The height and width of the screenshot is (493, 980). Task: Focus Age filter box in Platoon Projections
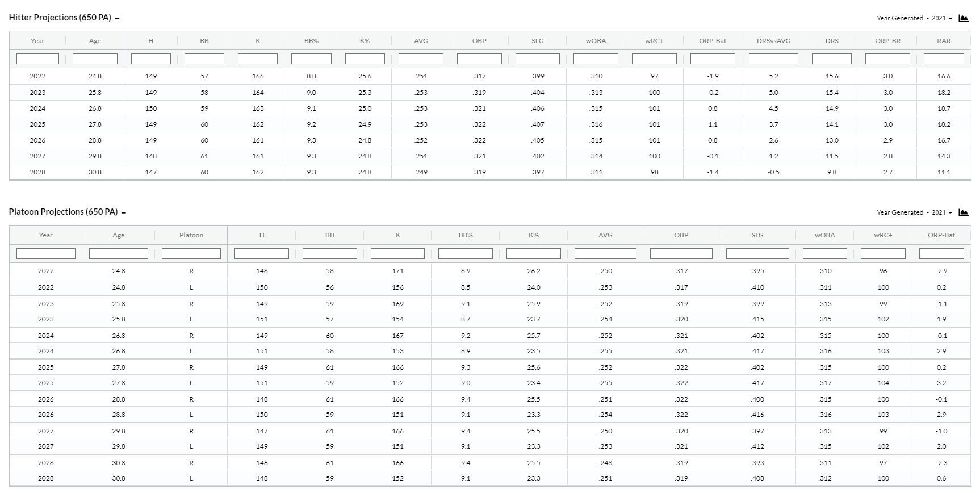[119, 253]
